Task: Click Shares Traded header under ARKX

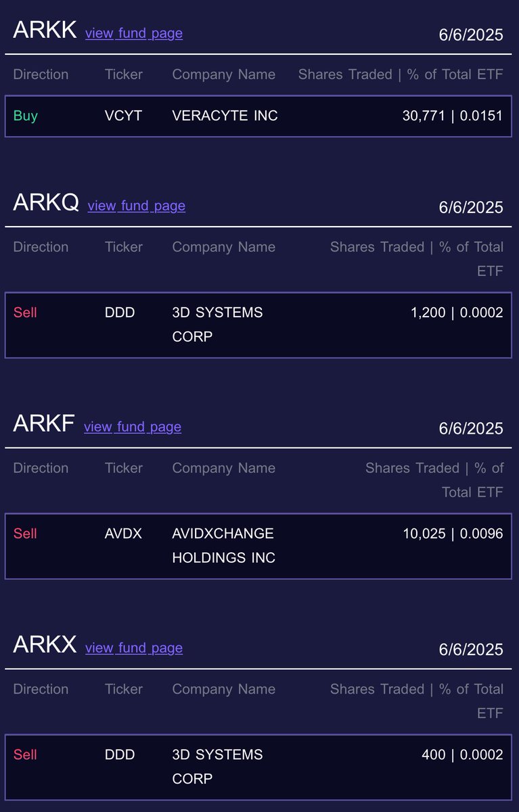Action: pyautogui.click(x=376, y=689)
